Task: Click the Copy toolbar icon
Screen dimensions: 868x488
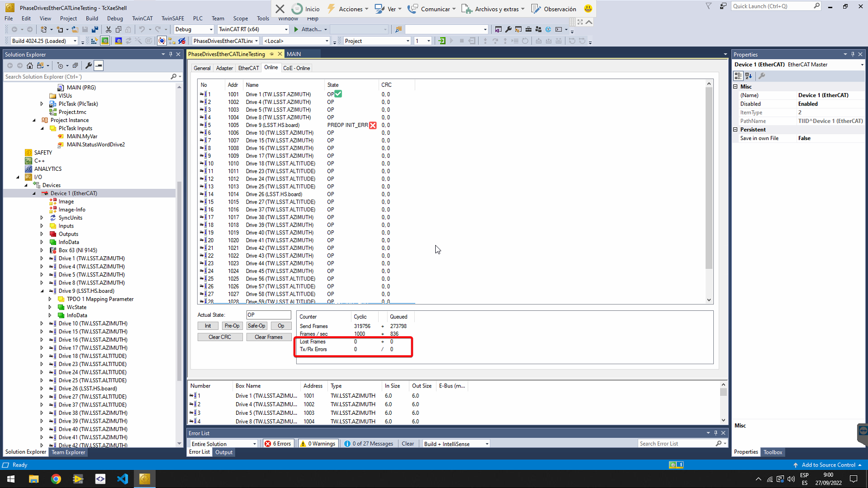Action: point(119,29)
